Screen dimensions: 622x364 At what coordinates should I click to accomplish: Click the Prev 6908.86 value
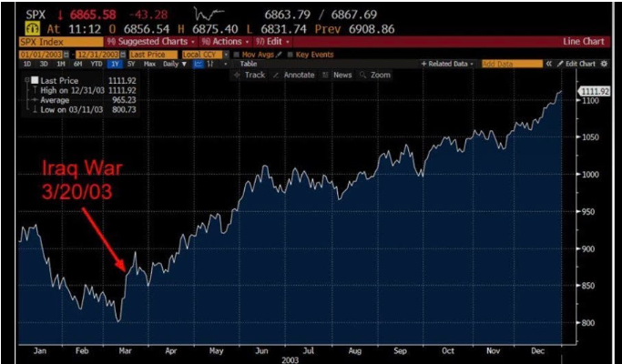[x=354, y=29]
